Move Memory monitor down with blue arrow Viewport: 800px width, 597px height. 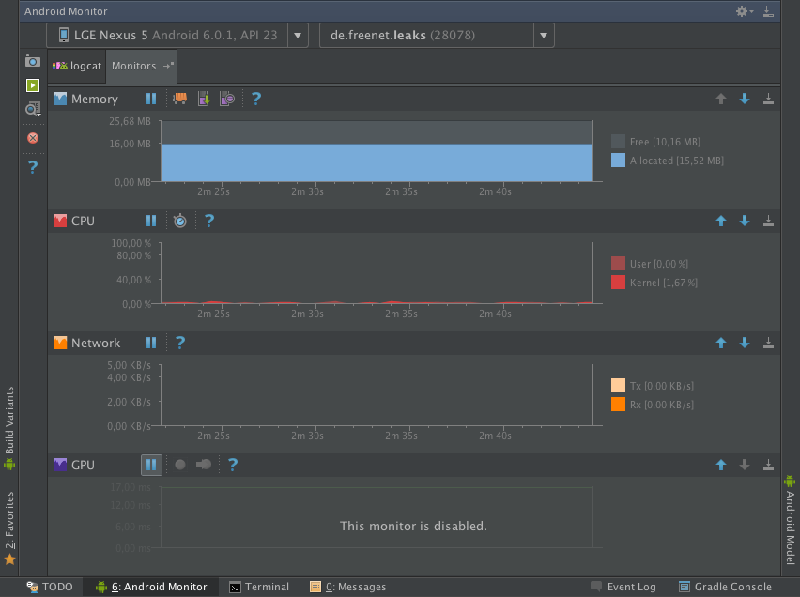click(744, 98)
